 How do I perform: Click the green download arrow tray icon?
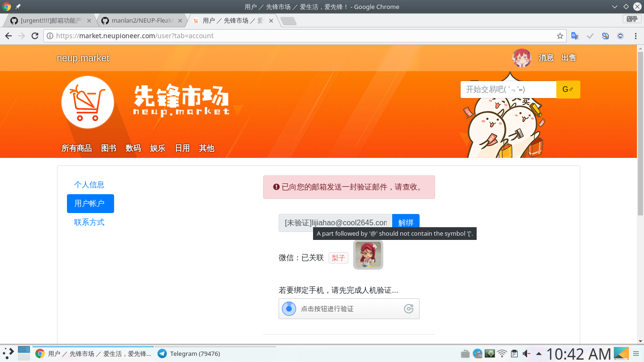point(490,353)
